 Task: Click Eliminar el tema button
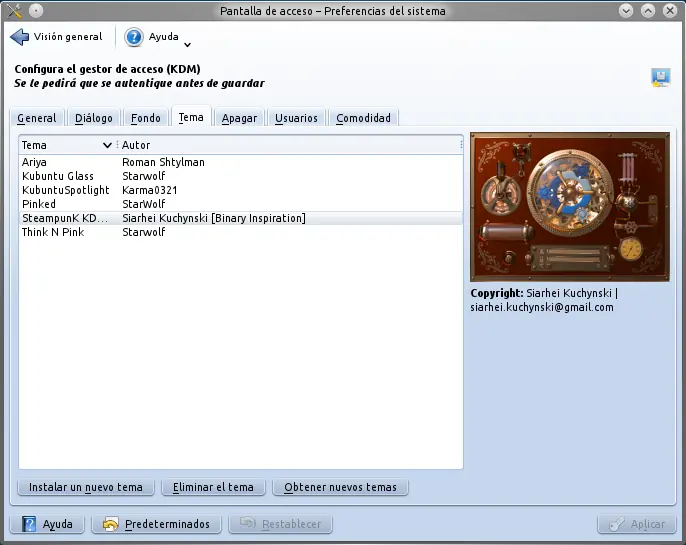coord(213,487)
